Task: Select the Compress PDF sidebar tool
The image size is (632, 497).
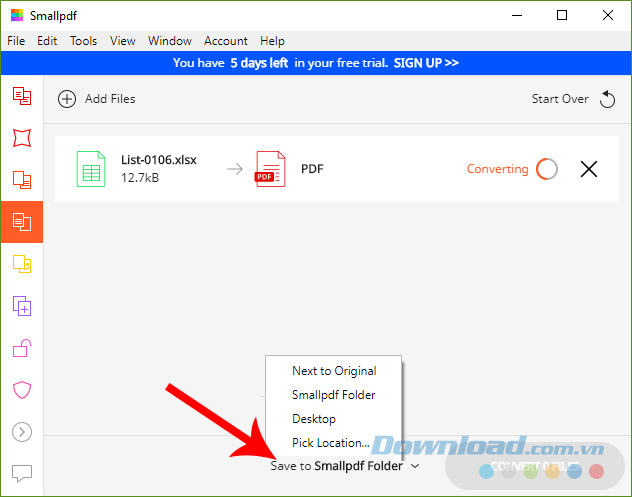Action: 22,138
